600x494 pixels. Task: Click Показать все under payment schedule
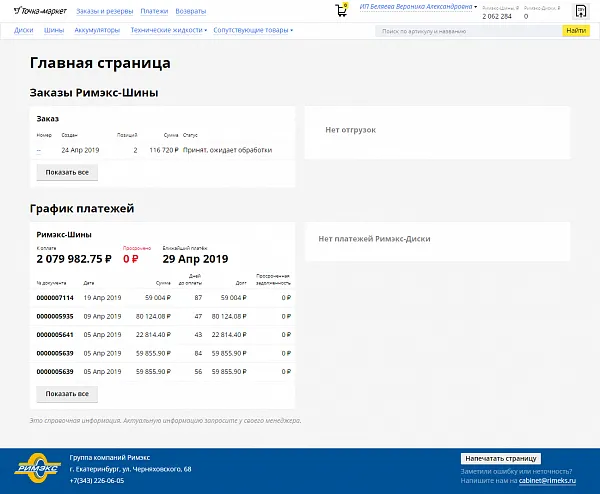[x=67, y=394]
